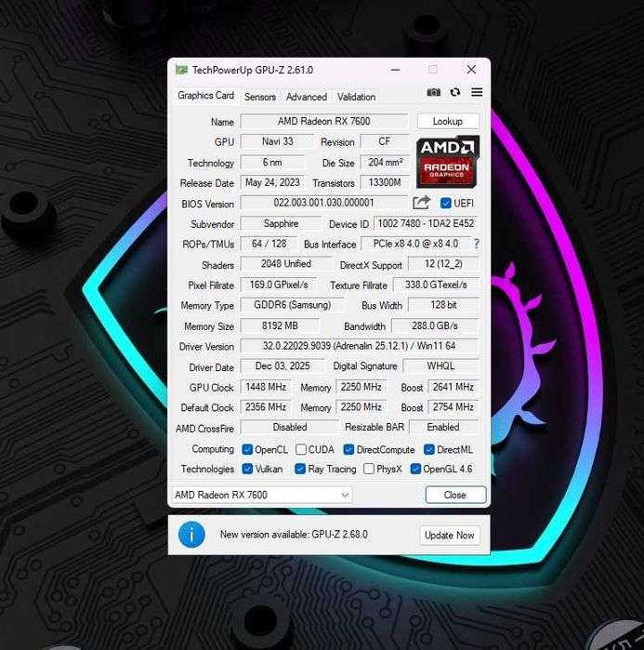Click the Memory Size value 8192 MB
This screenshot has height=650, width=644.
(x=280, y=325)
